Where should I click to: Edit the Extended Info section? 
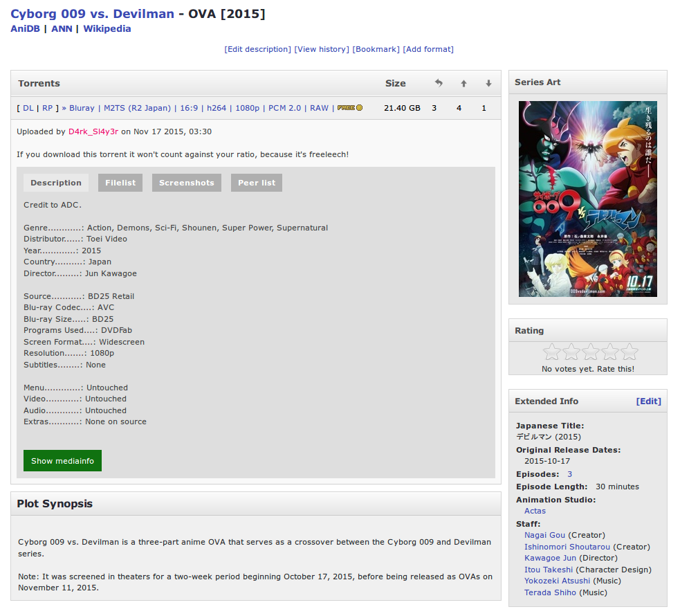click(648, 401)
